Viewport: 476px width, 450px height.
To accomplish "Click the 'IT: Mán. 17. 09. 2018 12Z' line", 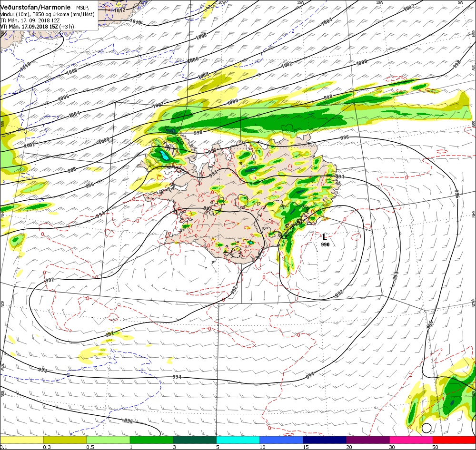I will [x=30, y=20].
